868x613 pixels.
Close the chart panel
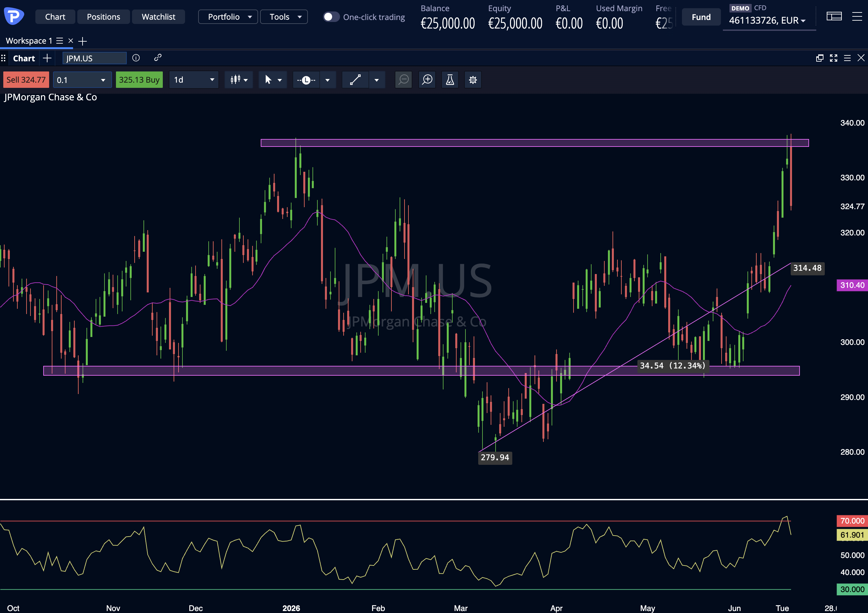coord(861,57)
